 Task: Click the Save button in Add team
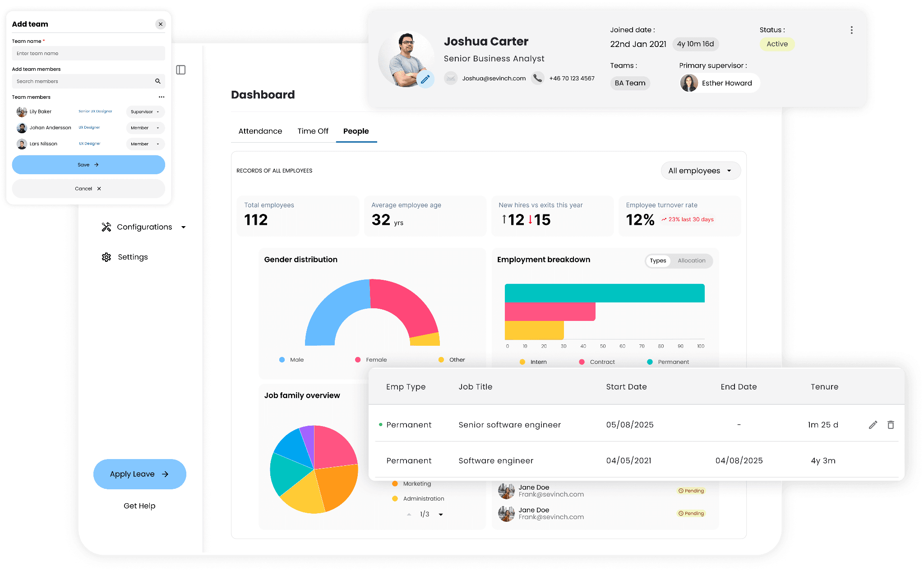coord(88,165)
